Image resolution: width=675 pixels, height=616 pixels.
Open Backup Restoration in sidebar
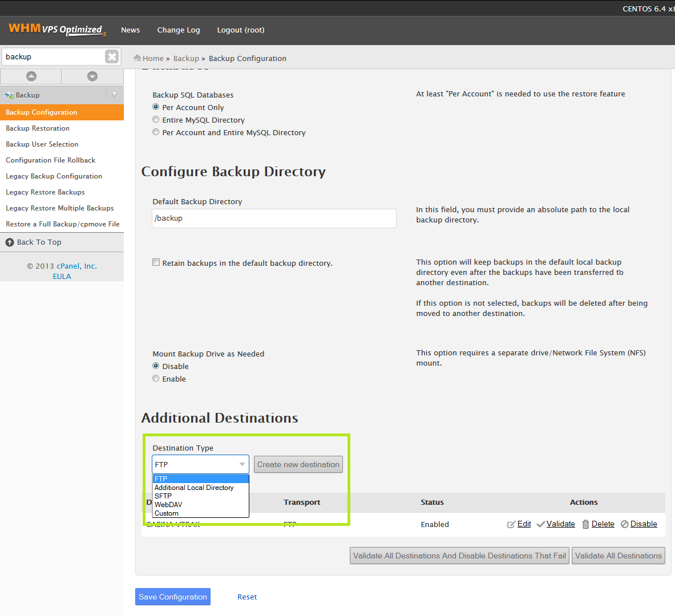point(38,128)
